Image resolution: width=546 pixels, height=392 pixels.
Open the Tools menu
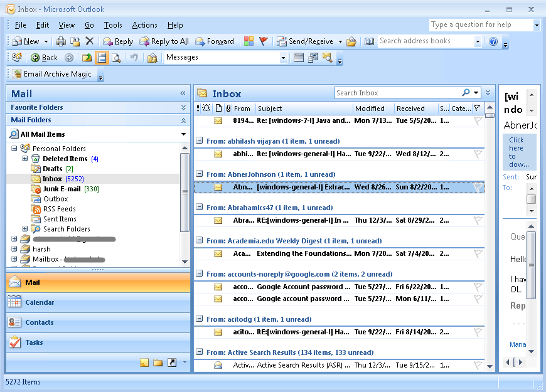113,25
